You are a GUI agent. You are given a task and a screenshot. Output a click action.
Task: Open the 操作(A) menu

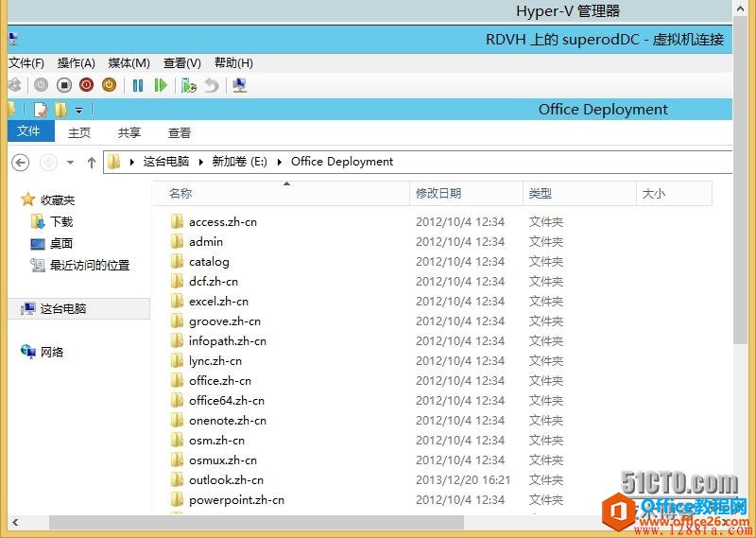(77, 63)
